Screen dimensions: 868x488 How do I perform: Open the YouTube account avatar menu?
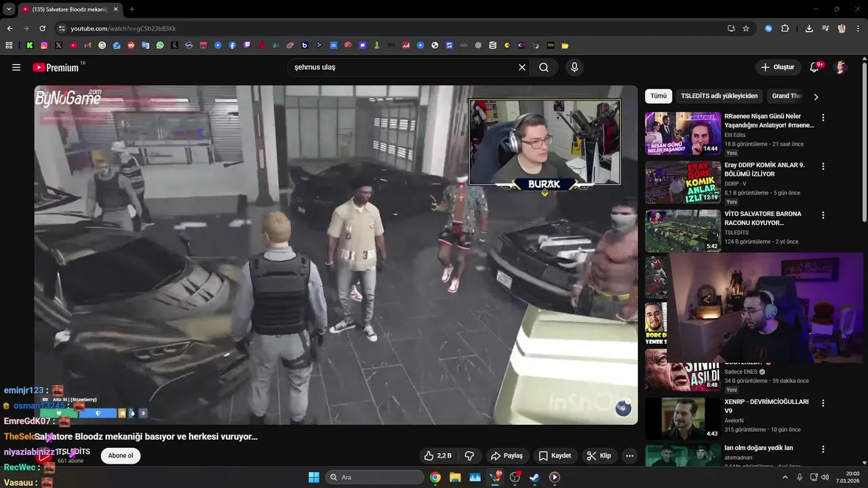tap(841, 67)
